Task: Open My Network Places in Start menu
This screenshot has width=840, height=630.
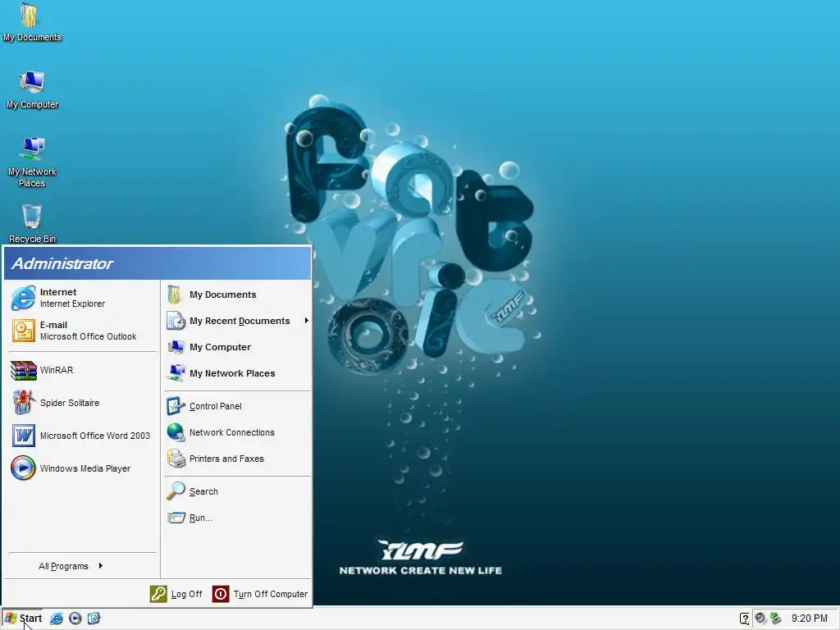Action: 237,373
